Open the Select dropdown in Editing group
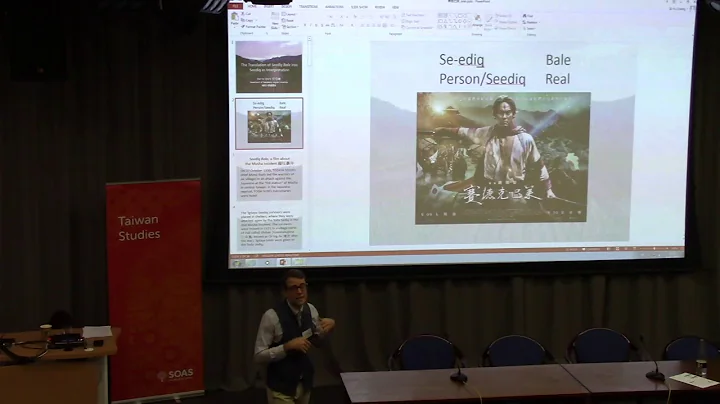 click(529, 28)
